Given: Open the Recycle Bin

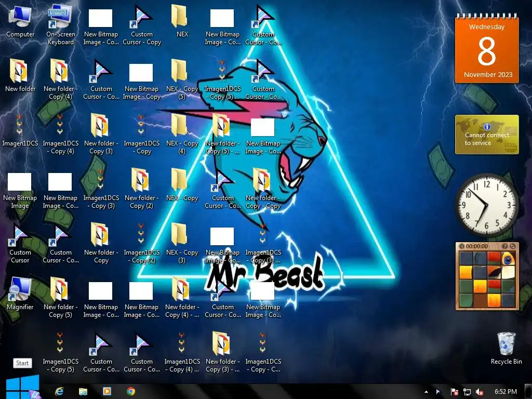Looking at the screenshot, I should pos(506,348).
